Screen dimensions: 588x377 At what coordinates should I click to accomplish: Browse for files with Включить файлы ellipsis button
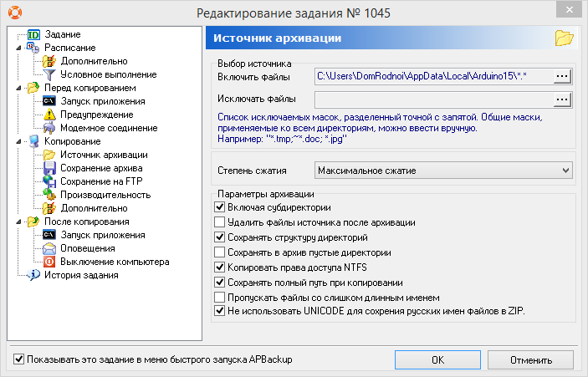click(x=562, y=77)
